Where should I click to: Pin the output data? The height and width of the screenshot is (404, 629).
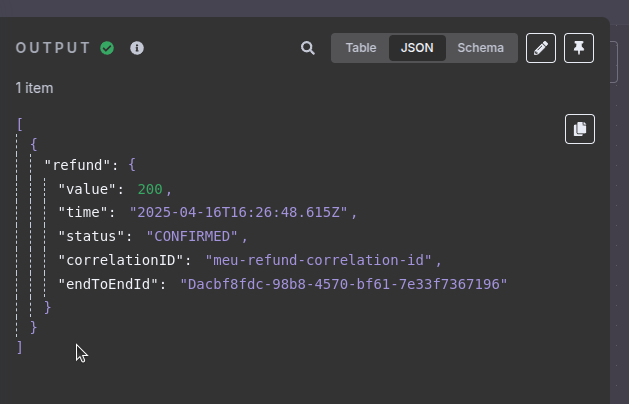point(579,48)
